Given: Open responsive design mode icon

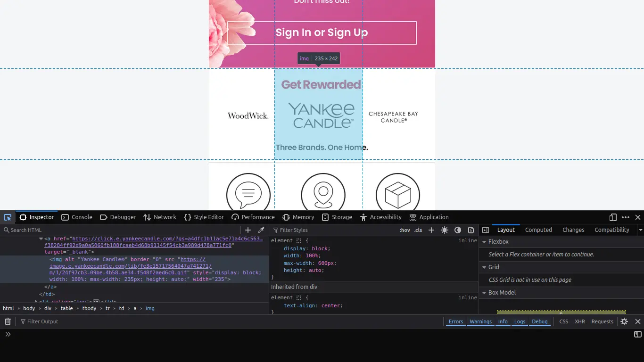Looking at the screenshot, I should pyautogui.click(x=613, y=217).
